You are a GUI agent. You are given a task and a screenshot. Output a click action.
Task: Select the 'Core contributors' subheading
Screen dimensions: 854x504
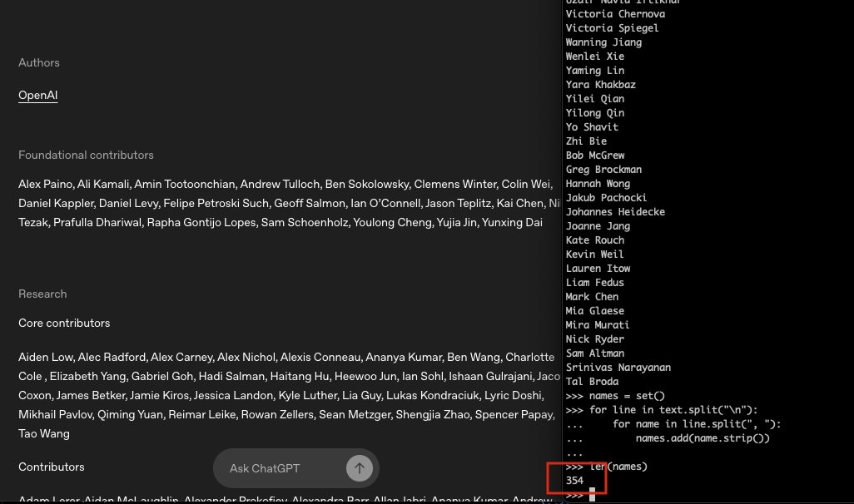point(64,324)
